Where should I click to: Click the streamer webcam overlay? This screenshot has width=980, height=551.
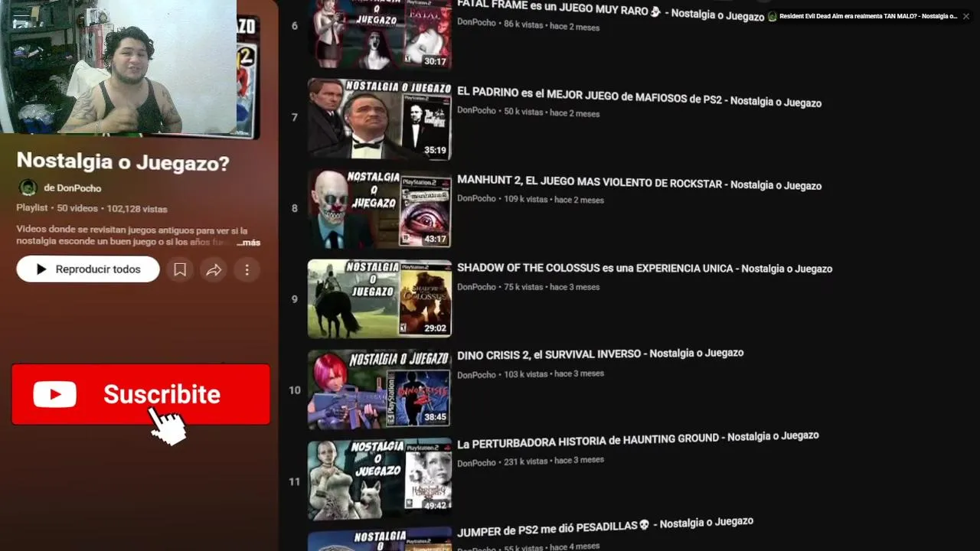(119, 67)
